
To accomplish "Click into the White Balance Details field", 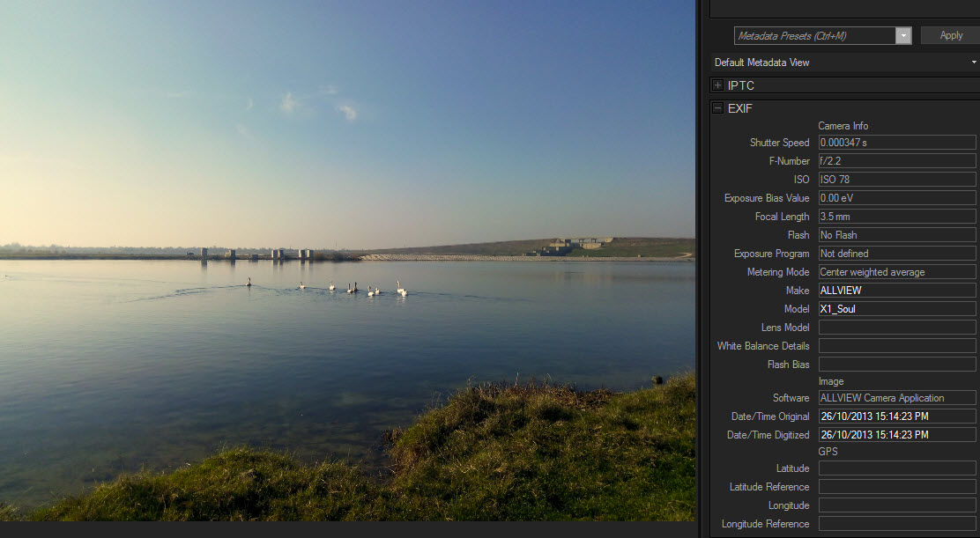I will coord(897,346).
